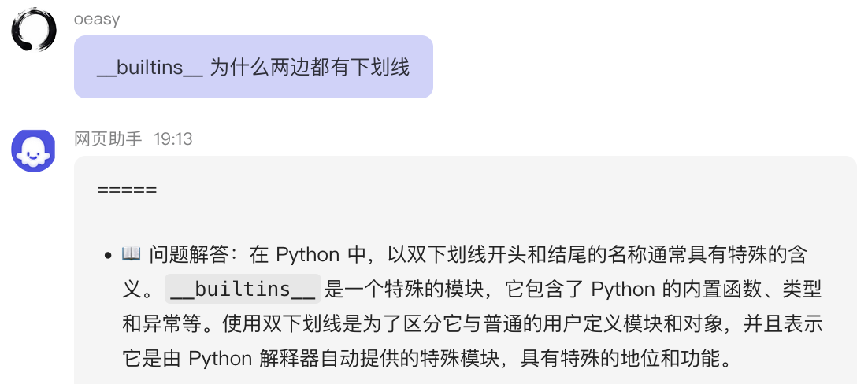
Task: Click the bullet point before 问题解答
Action: (x=107, y=256)
